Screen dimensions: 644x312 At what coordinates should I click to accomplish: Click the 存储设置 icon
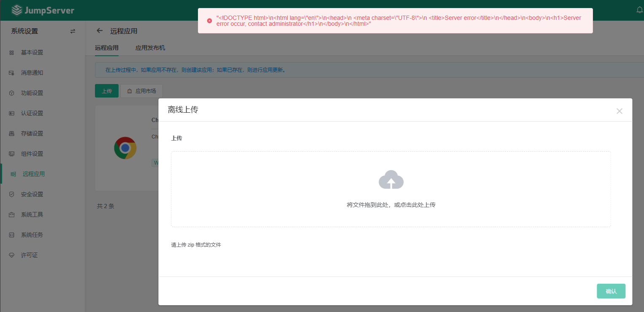[x=12, y=134]
